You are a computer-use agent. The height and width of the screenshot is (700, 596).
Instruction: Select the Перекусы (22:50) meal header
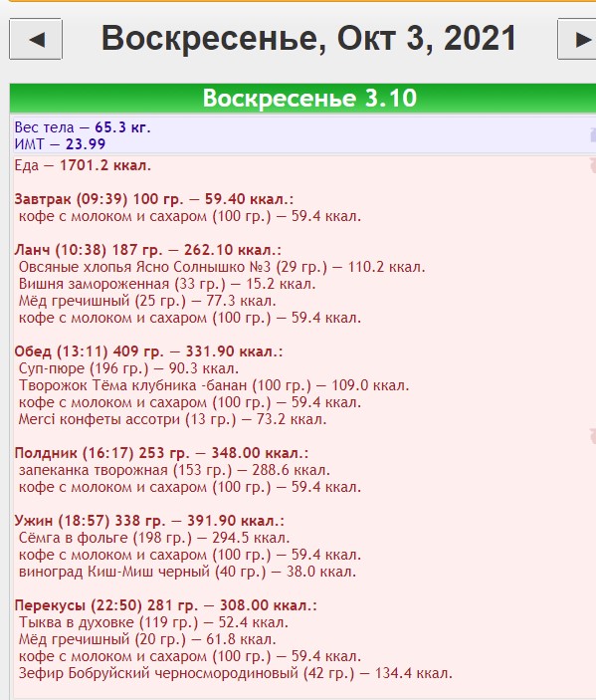click(165, 605)
